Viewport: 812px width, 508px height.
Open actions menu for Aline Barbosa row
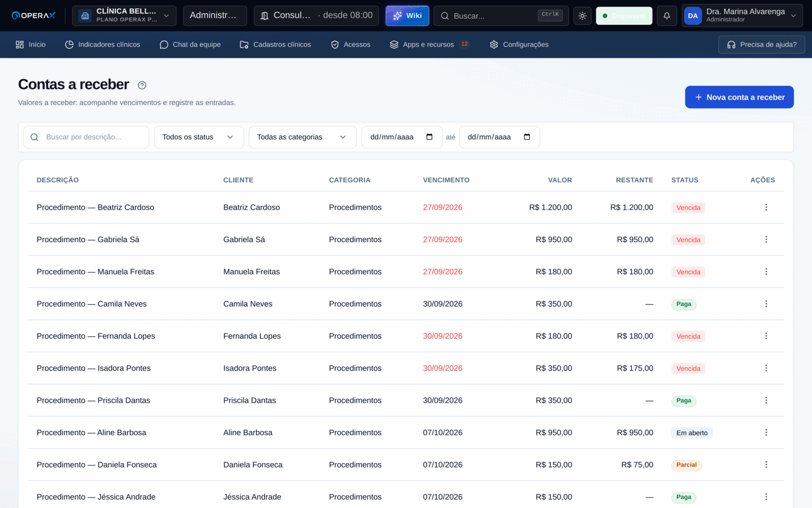766,432
